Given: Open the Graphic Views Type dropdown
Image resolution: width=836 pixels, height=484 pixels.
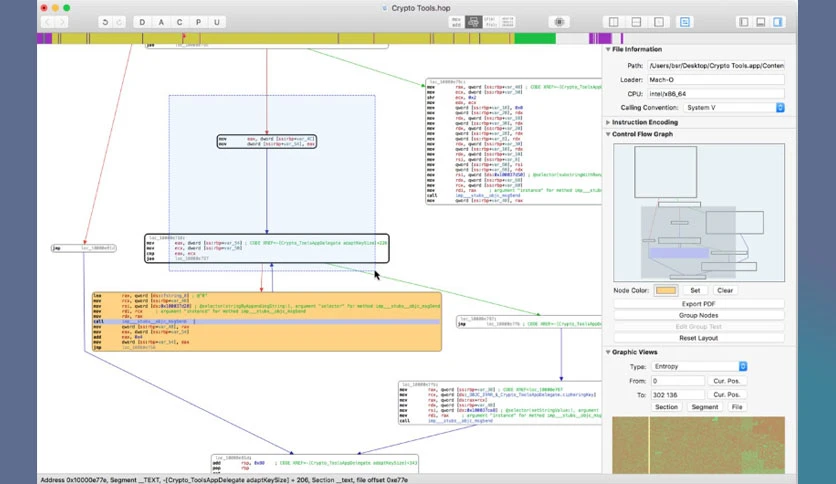Looking at the screenshot, I should pos(699,367).
